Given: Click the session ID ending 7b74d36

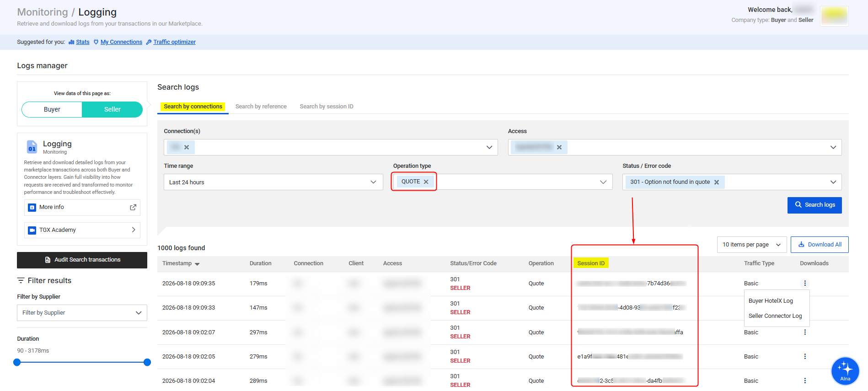Looking at the screenshot, I should (632, 284).
